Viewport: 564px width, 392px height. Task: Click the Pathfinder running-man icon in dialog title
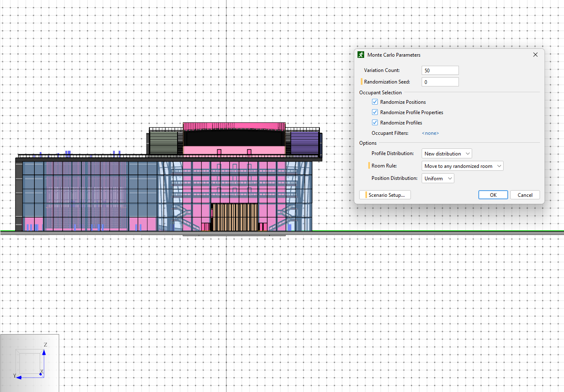[361, 55]
